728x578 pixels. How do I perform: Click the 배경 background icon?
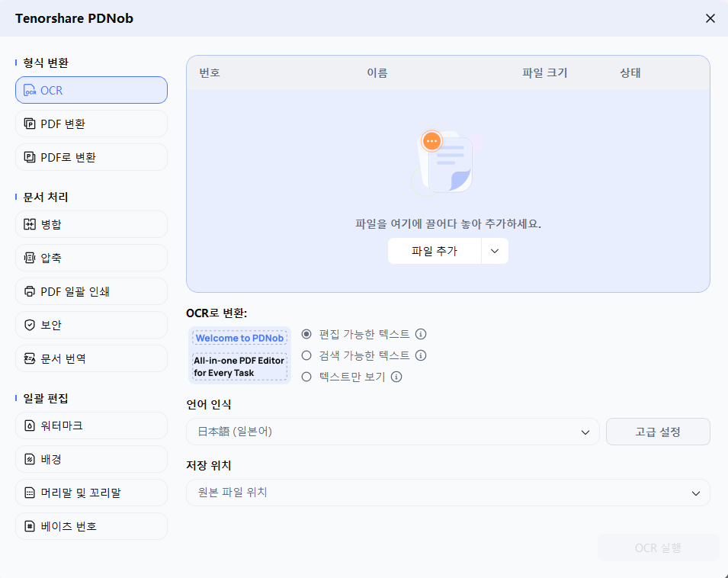30,459
